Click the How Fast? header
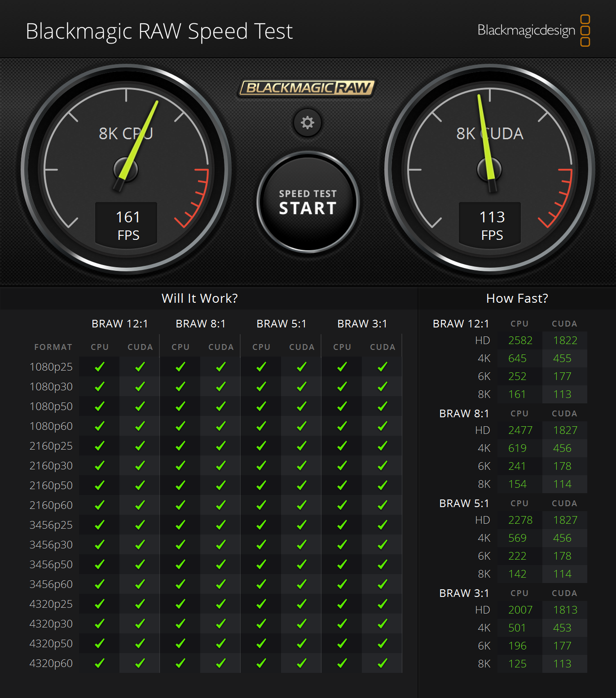The image size is (616, 698). (517, 298)
